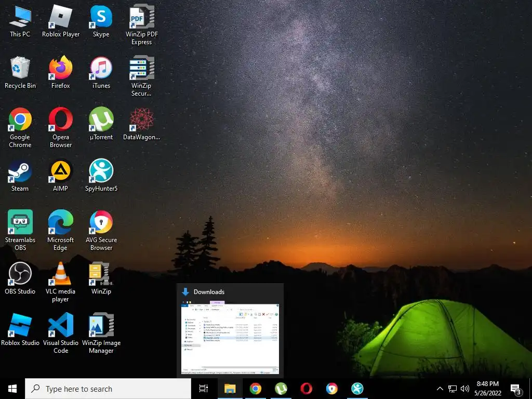Show hidden system tray icons

point(440,389)
